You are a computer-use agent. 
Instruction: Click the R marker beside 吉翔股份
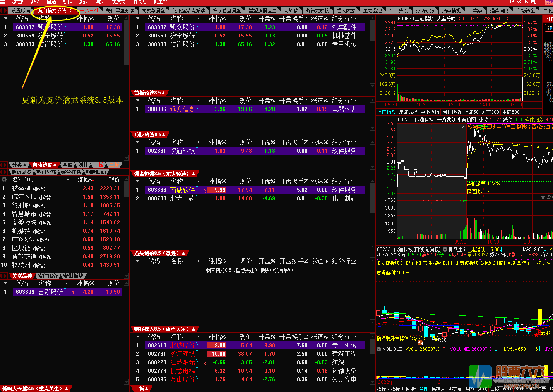pyautogui.click(x=73, y=293)
